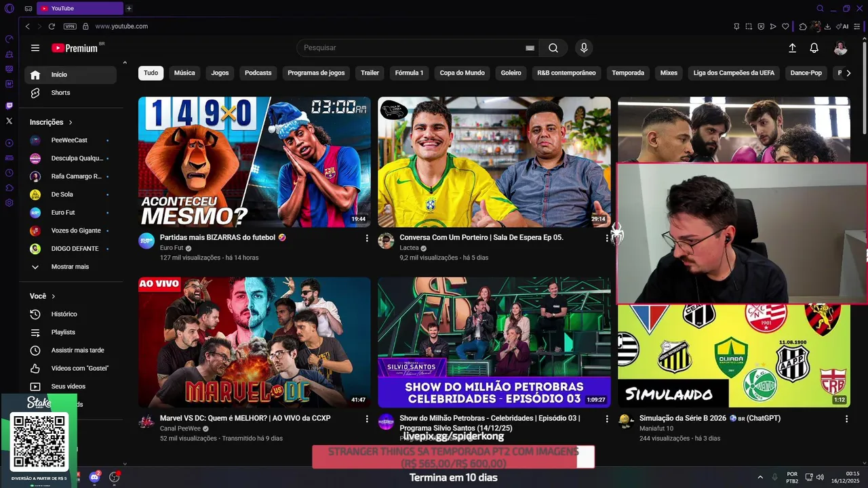The image size is (868, 488).
Task: Open options menu for Show do Milhão video
Action: [607, 419]
